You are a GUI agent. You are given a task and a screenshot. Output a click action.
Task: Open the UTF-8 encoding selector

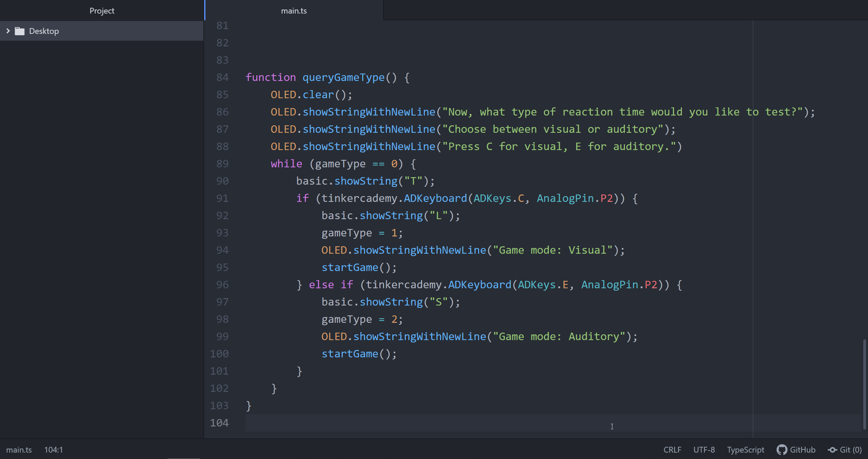704,450
